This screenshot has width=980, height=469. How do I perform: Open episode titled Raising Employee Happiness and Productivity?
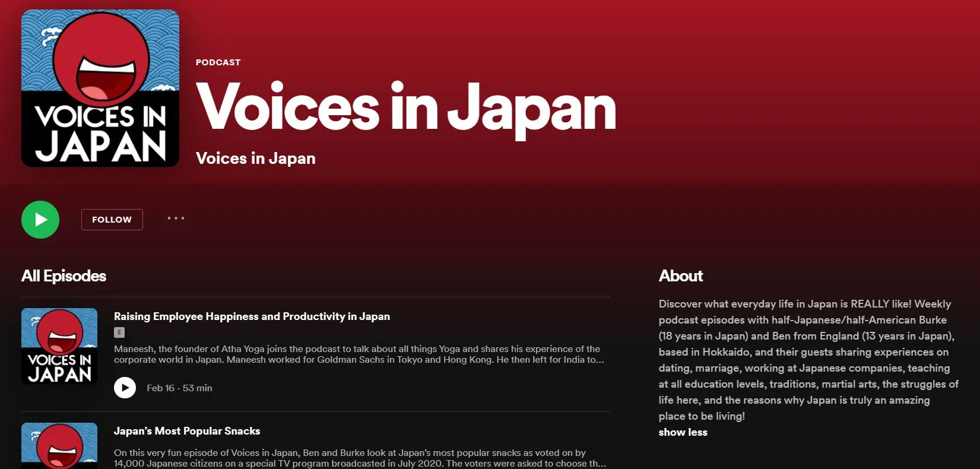pyautogui.click(x=252, y=316)
